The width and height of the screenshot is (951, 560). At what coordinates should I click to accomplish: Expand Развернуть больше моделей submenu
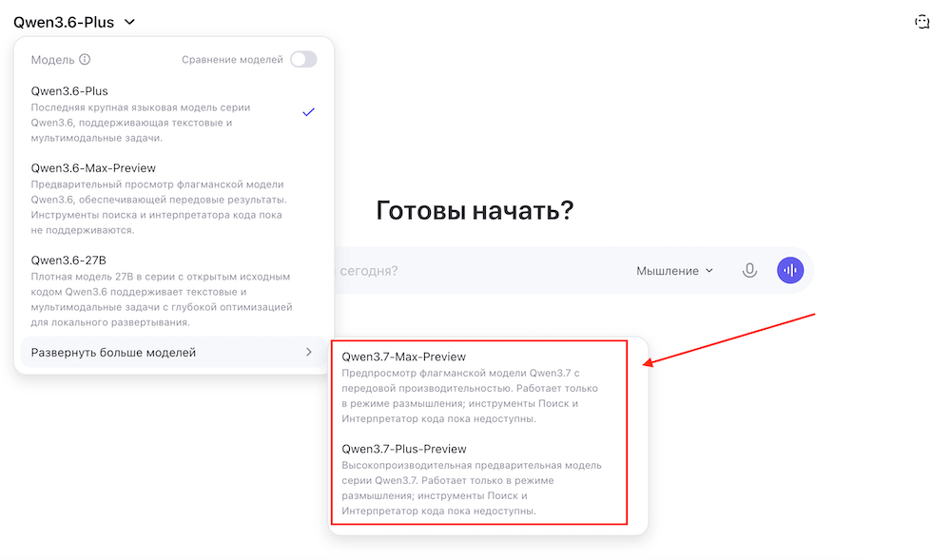173,352
